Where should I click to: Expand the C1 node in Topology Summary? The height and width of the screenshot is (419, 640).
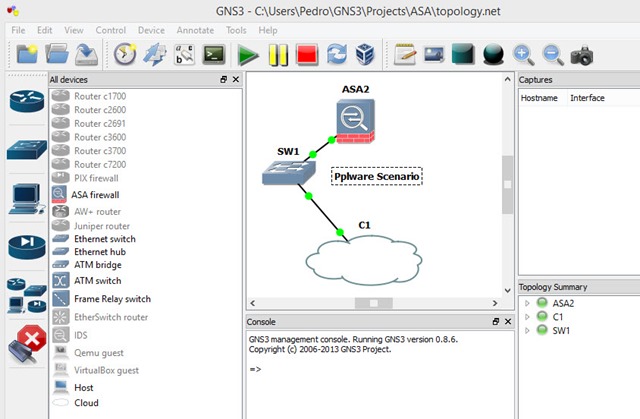[x=527, y=317]
